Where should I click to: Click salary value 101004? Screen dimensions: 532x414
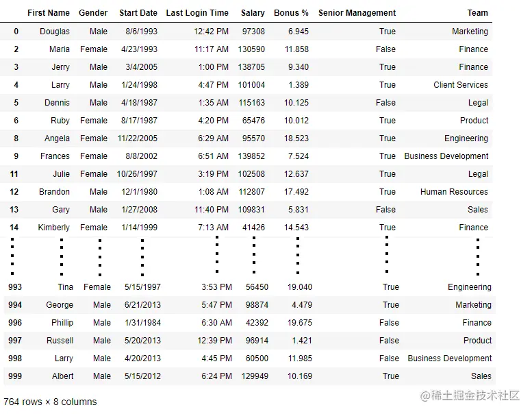point(251,85)
